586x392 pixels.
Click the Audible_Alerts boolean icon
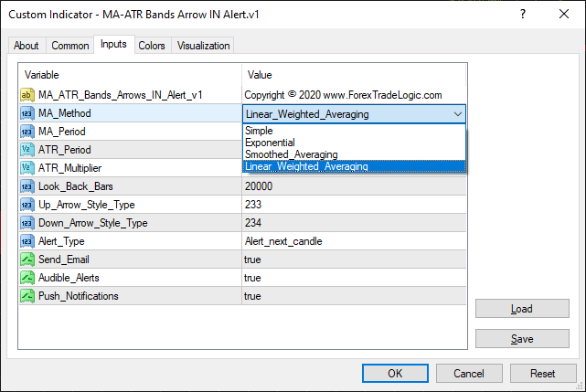[27, 278]
